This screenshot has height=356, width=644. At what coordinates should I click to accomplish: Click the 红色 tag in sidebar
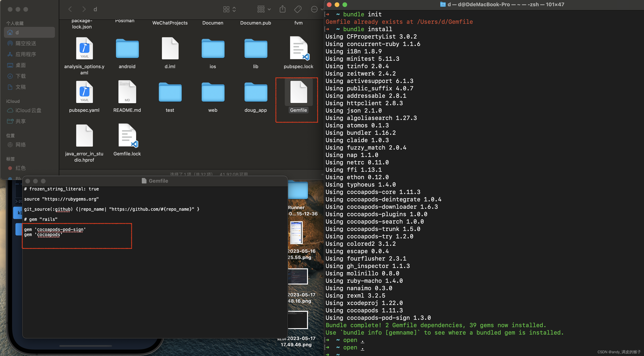tap(20, 168)
